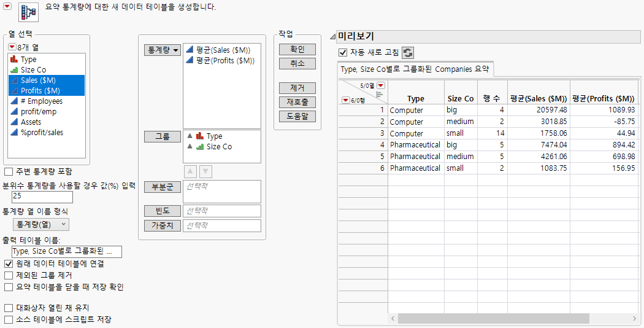Select row number 4 in preview table
The image size is (644, 328).
363,145
